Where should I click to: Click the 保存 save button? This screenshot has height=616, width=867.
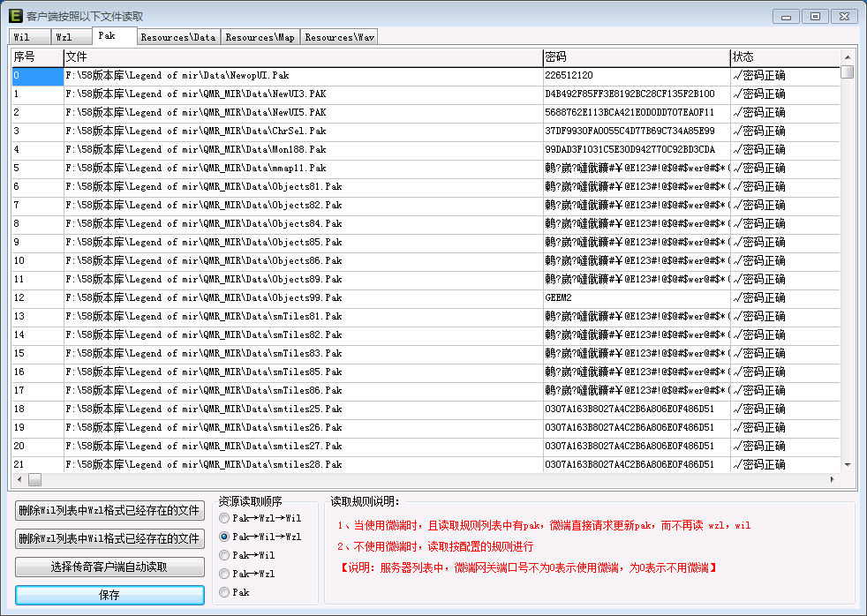pyautogui.click(x=109, y=595)
